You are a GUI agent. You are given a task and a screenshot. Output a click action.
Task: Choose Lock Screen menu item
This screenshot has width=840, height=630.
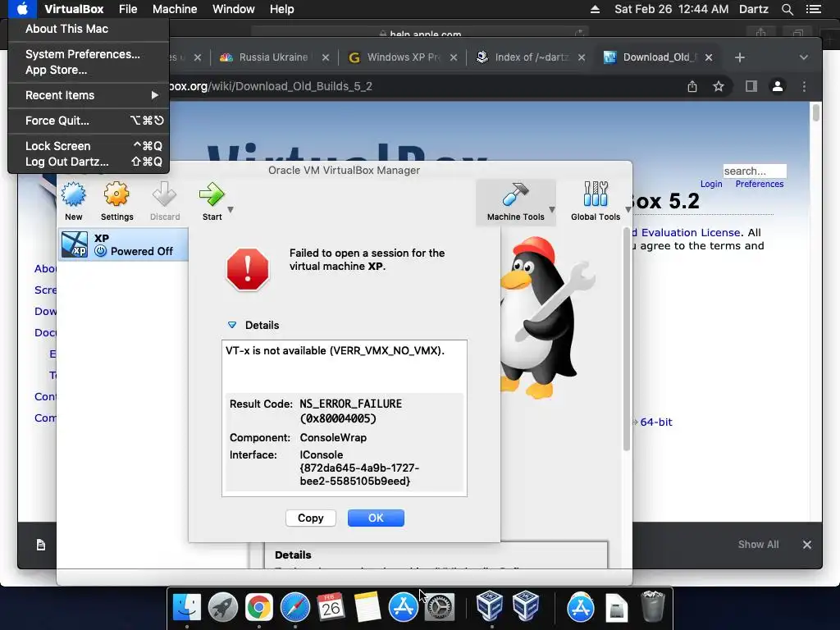click(89, 146)
